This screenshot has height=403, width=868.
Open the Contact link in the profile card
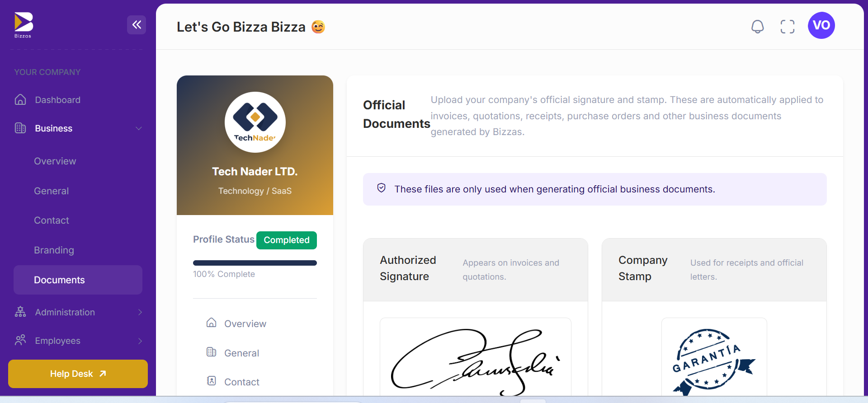click(x=242, y=382)
